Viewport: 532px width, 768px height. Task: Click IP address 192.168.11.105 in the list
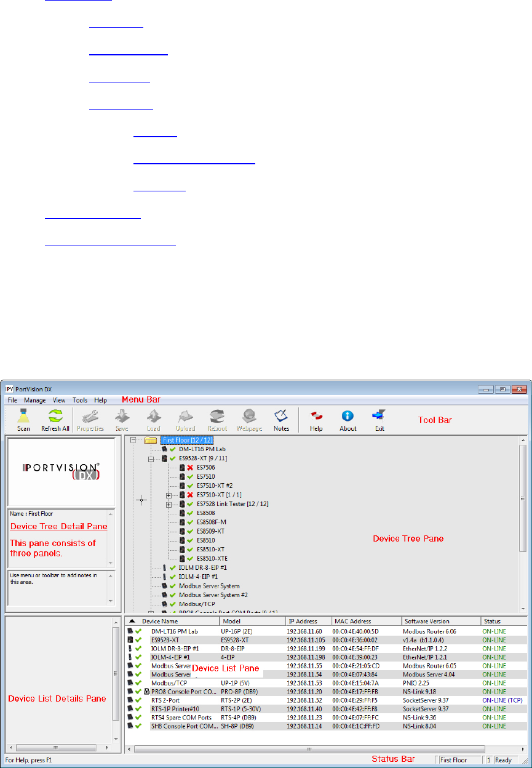(306, 639)
